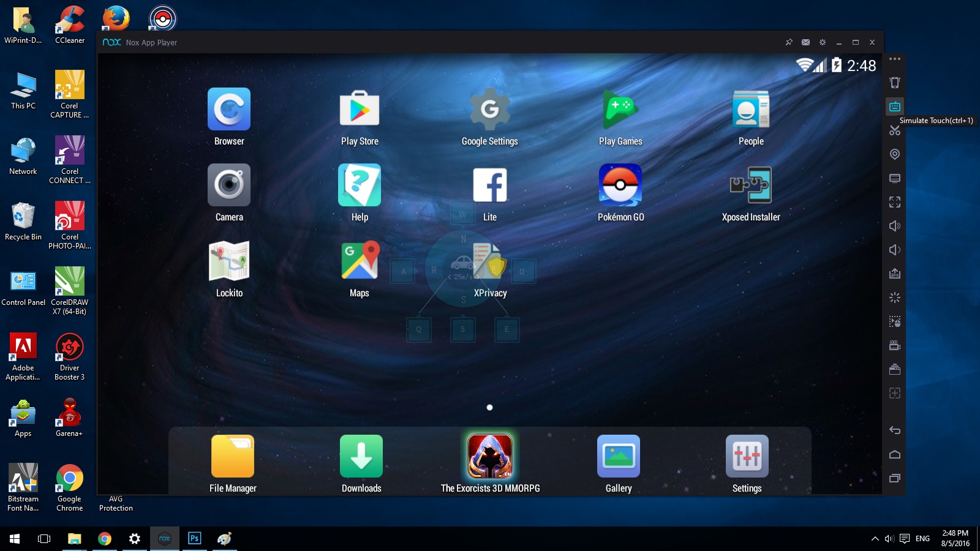Open the XPrivacy app
980x551 pixels.
click(490, 261)
